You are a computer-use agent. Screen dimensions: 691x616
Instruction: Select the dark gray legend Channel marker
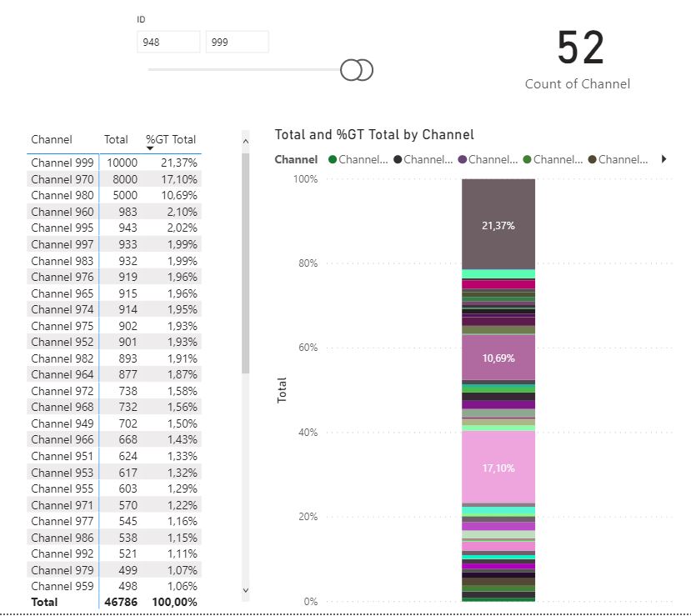398,159
